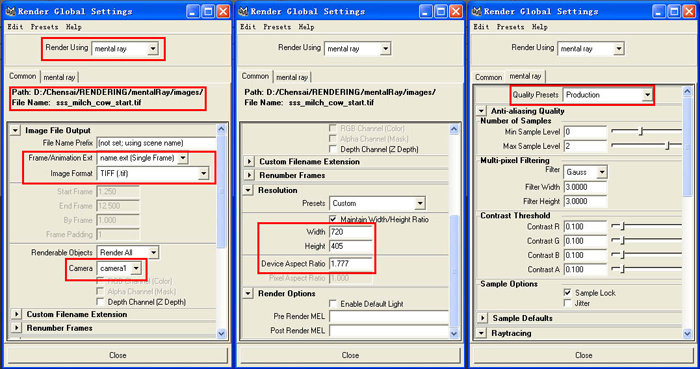Click Post Render MEL field
Viewport: 700px width, 369px height.
point(389,331)
